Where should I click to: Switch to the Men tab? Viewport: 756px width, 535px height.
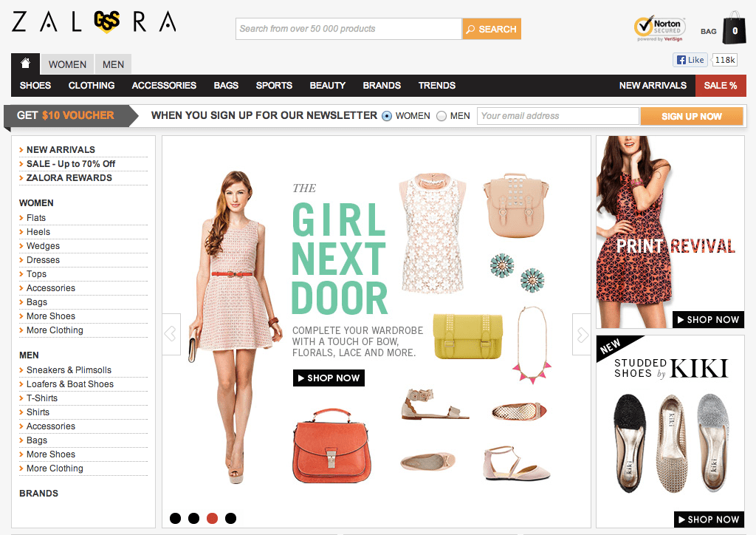pos(113,64)
